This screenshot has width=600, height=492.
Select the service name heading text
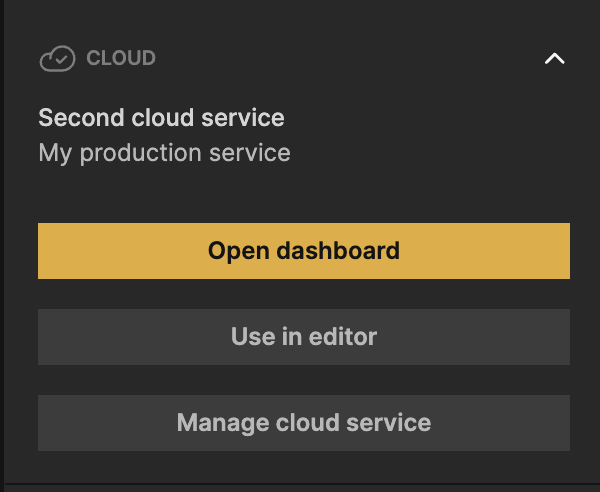(161, 118)
